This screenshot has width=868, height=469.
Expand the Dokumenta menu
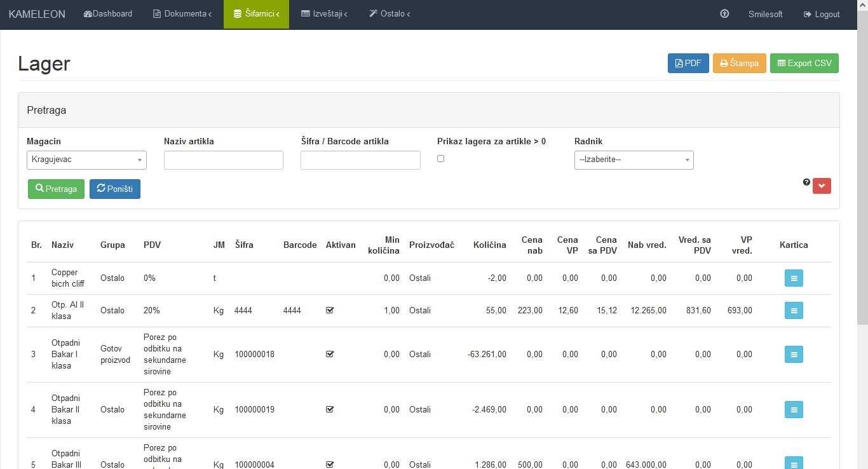(182, 14)
